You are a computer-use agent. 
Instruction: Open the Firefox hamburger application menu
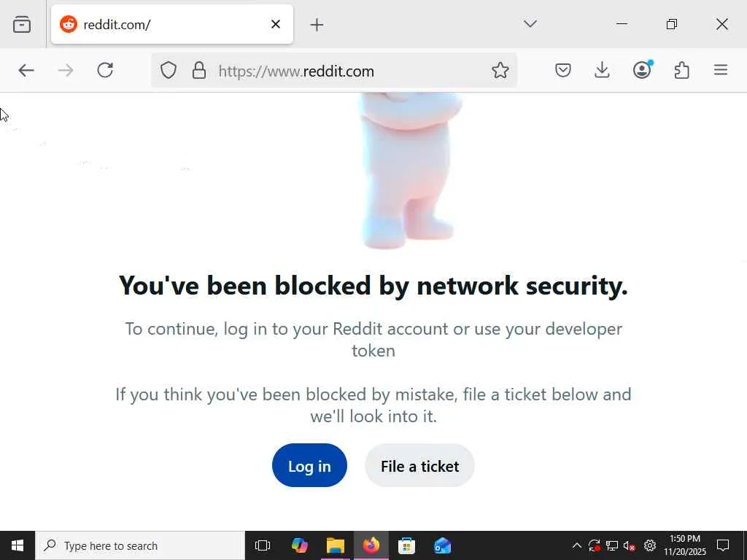[721, 70]
